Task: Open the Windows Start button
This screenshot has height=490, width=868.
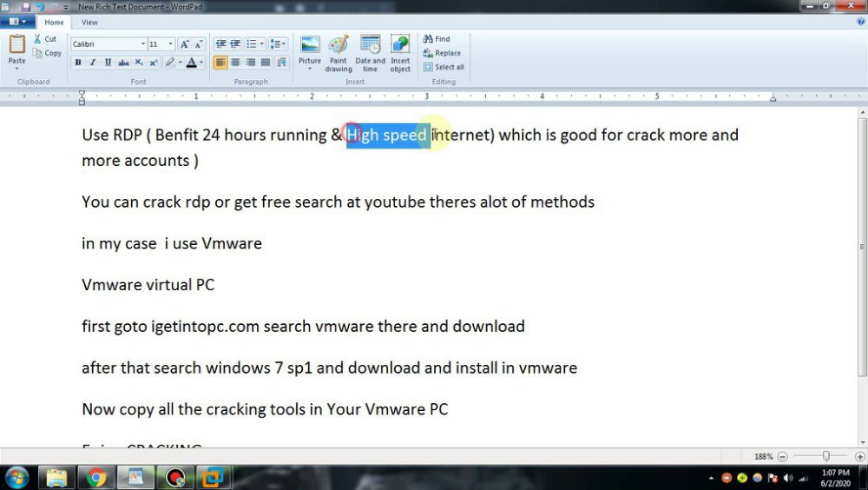Action: click(16, 477)
